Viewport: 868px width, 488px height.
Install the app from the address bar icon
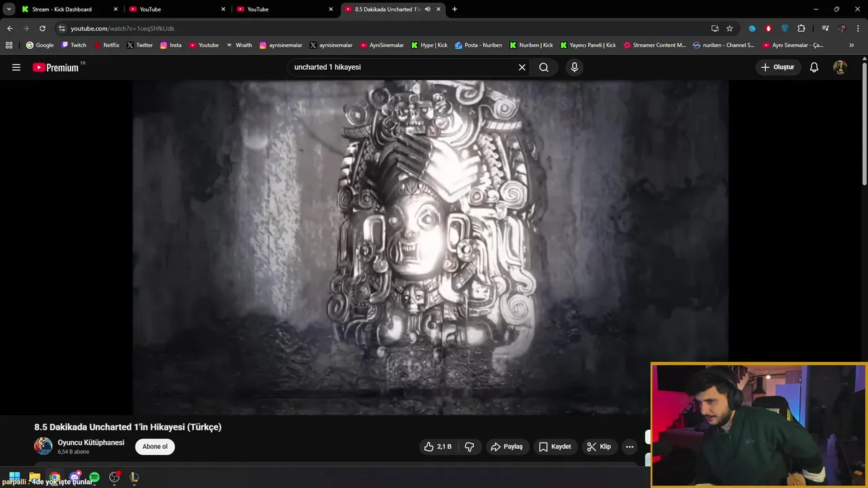pos(715,28)
